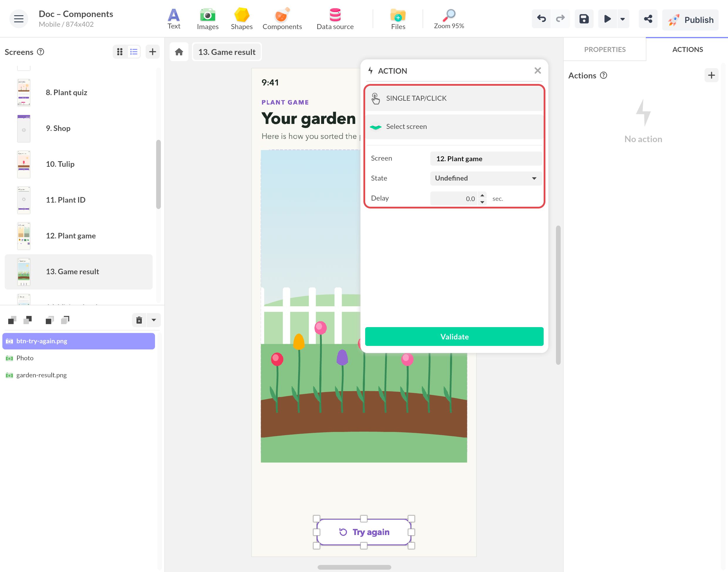Click the Select screen action row
Image resolution: width=728 pixels, height=572 pixels.
(x=454, y=127)
